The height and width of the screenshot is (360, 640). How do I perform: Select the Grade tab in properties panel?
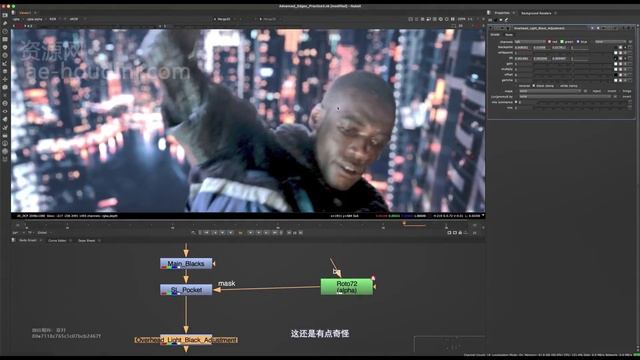pos(495,35)
